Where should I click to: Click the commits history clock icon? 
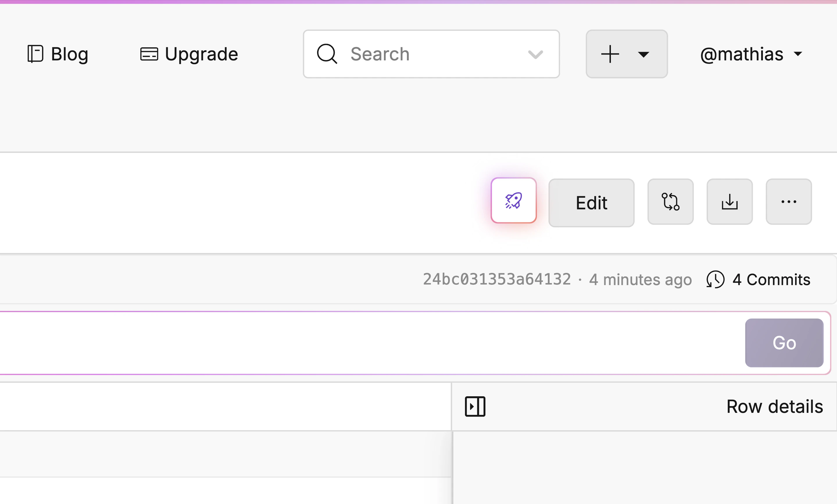pos(715,280)
